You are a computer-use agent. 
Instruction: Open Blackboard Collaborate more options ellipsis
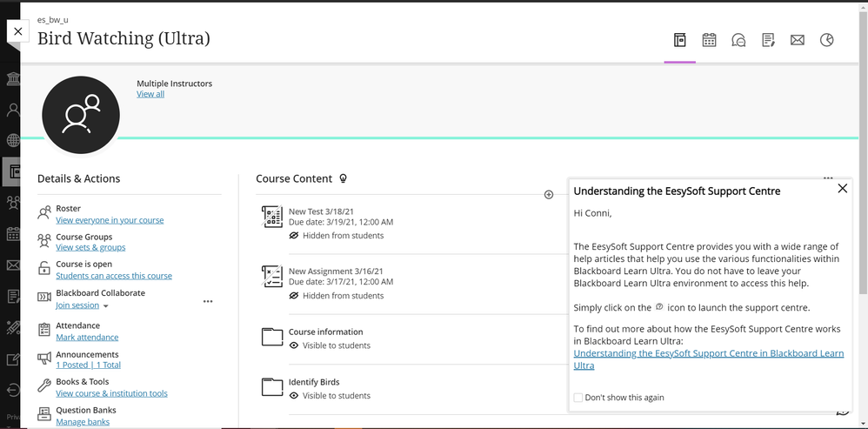[x=208, y=302]
